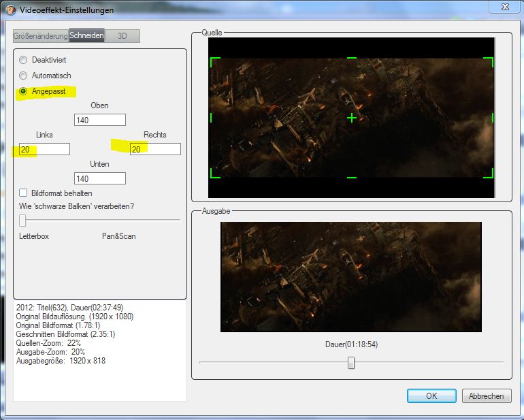Select the Angepasst radio button
This screenshot has width=524, height=420.
click(24, 91)
